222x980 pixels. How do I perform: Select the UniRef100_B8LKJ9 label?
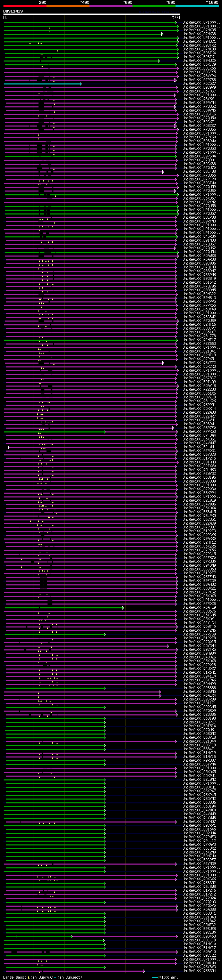coord(199,940)
